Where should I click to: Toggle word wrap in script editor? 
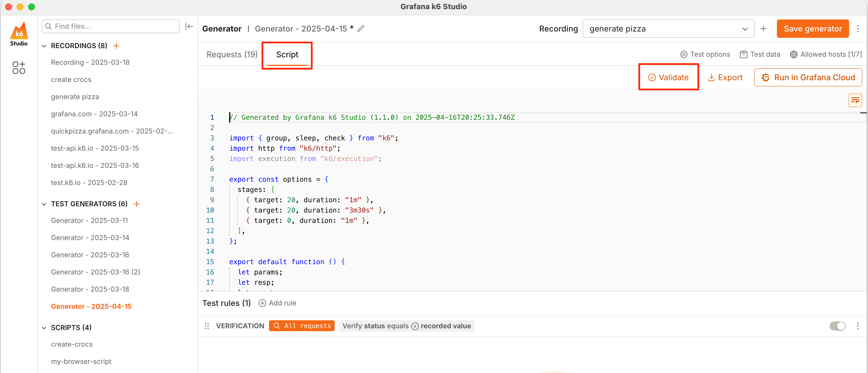click(x=855, y=100)
